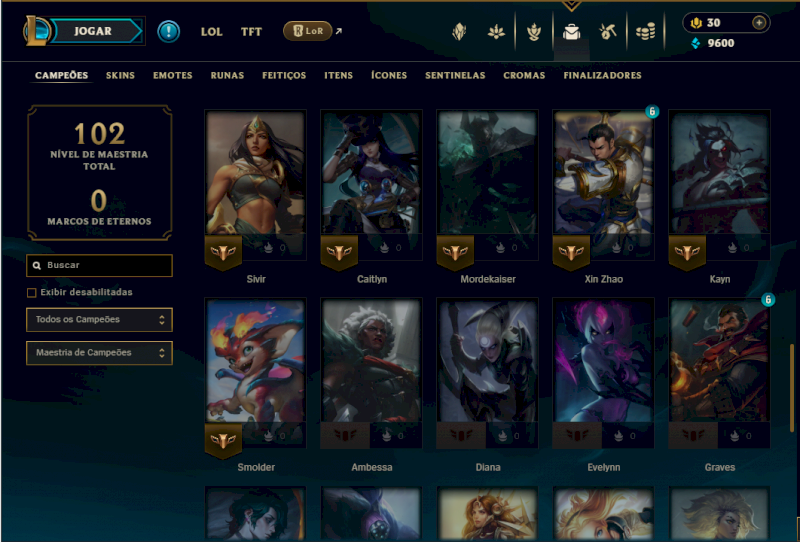Click the blue exclamation alert icon
Screen dimensions: 800x542
pos(168,31)
